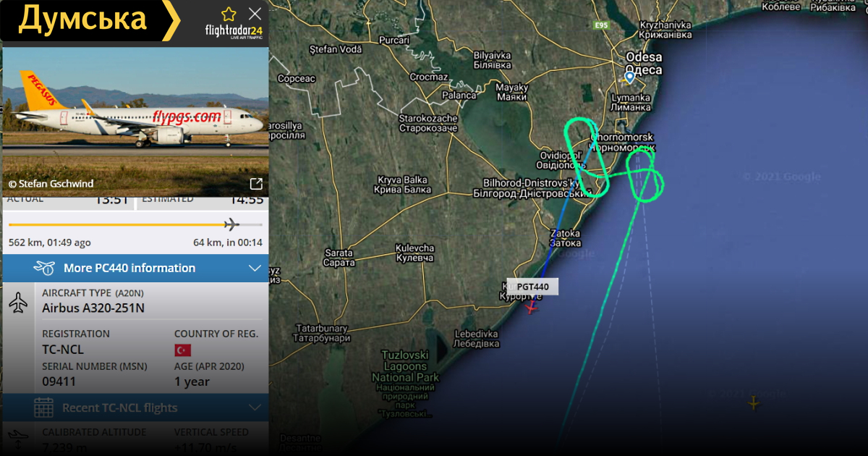
Task: Click the Stefan Gschwind photo credit
Action: point(51,184)
